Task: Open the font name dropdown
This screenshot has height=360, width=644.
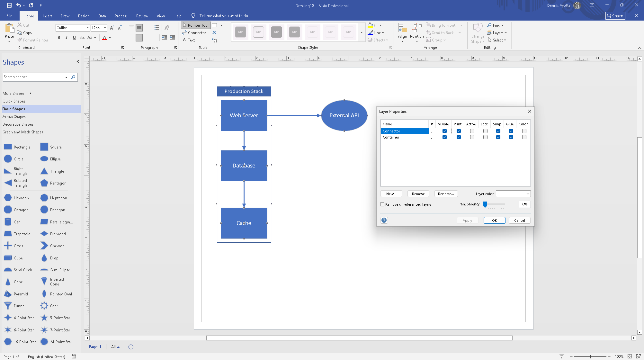Action: (87, 28)
